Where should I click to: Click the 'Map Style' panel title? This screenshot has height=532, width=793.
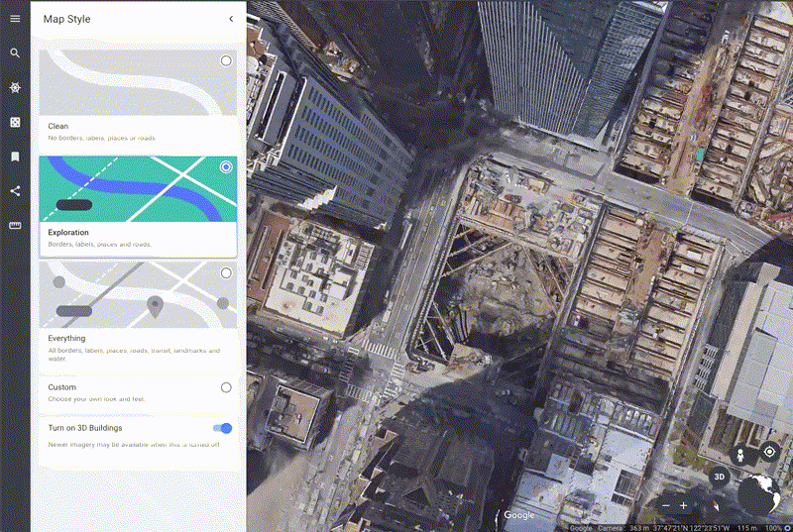click(66, 19)
